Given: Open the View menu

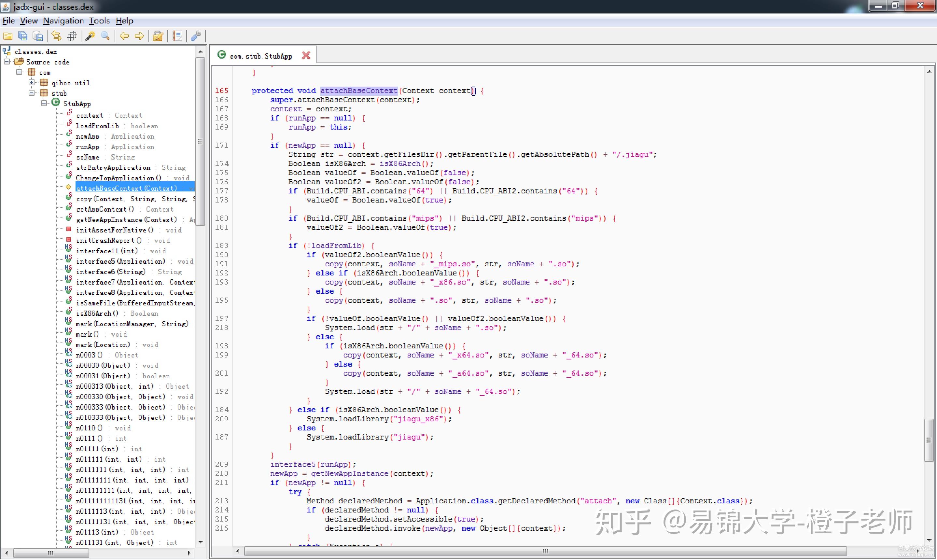Looking at the screenshot, I should [29, 21].
